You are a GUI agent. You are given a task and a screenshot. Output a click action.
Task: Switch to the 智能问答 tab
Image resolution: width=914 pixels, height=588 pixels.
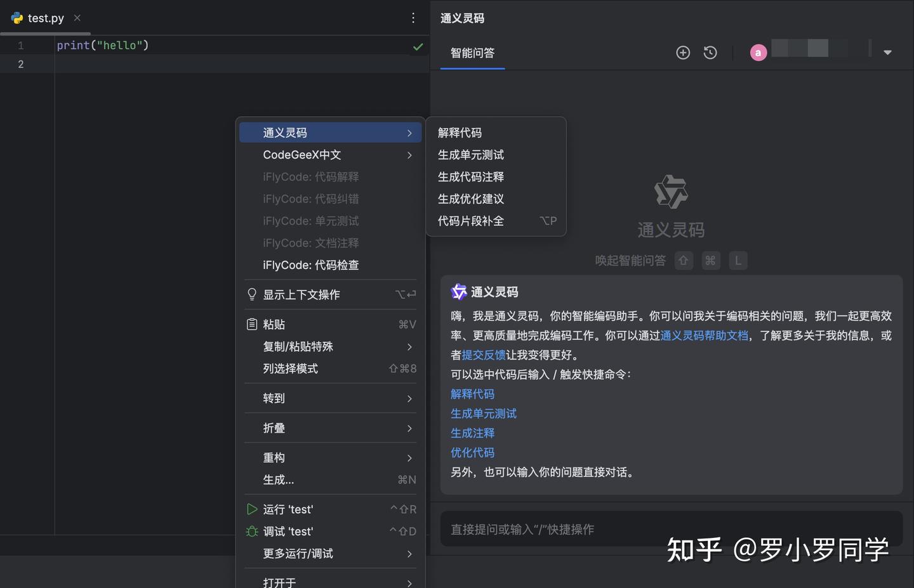pos(472,53)
